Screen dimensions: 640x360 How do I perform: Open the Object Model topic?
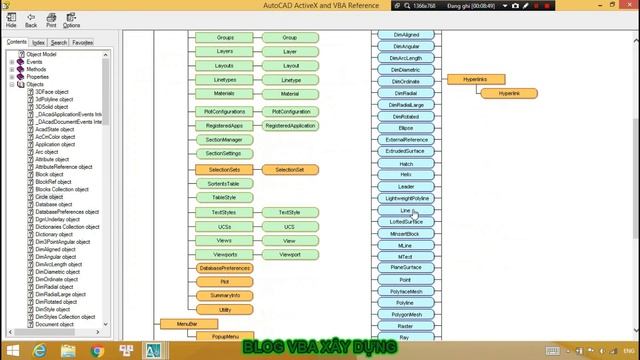tap(41, 54)
